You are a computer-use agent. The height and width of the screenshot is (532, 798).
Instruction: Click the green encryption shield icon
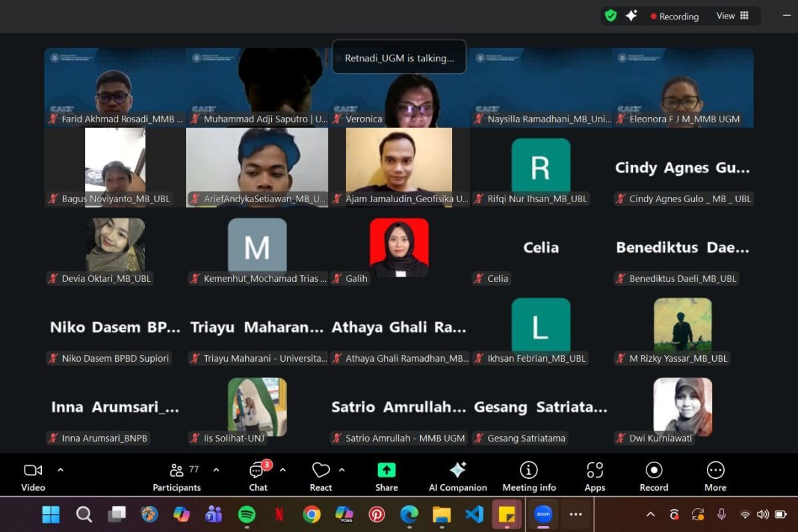[610, 16]
